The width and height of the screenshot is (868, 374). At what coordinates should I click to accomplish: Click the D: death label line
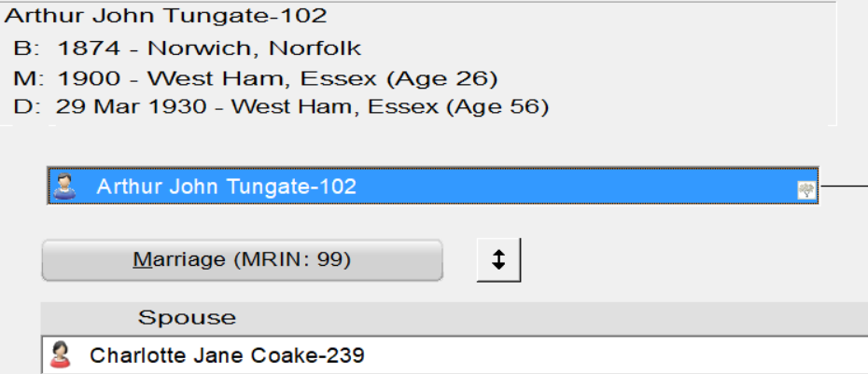point(281,106)
